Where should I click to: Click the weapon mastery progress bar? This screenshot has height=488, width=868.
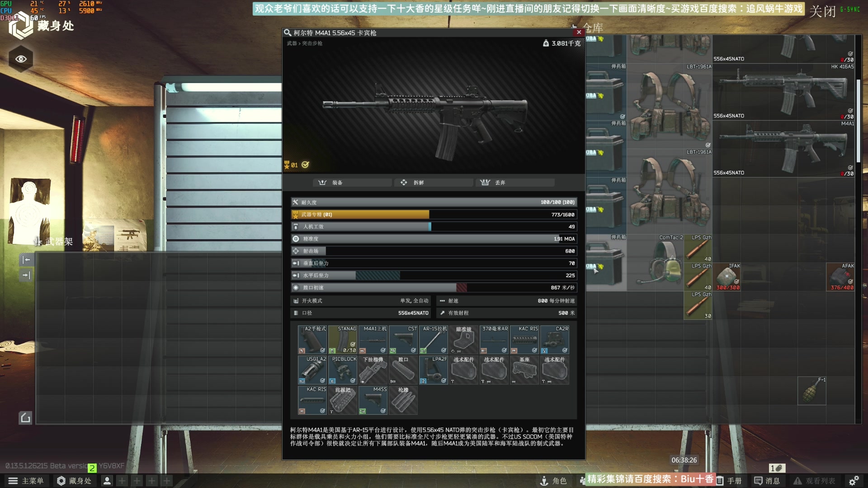pos(434,215)
